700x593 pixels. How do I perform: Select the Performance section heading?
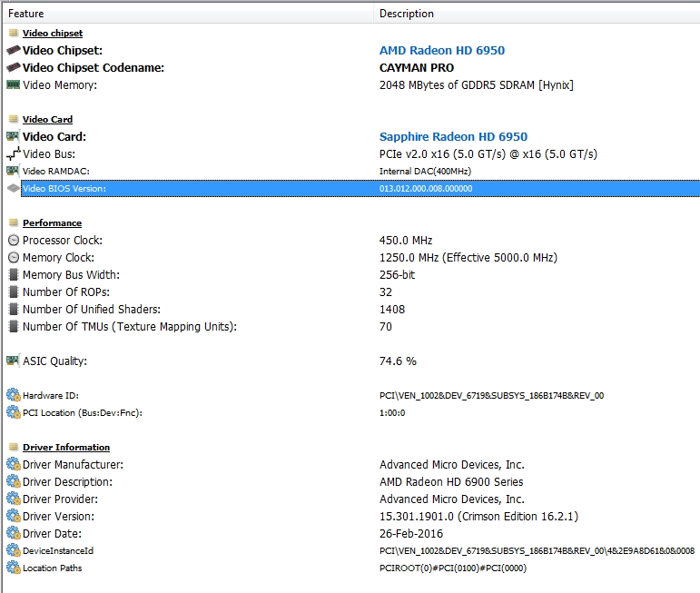point(53,222)
